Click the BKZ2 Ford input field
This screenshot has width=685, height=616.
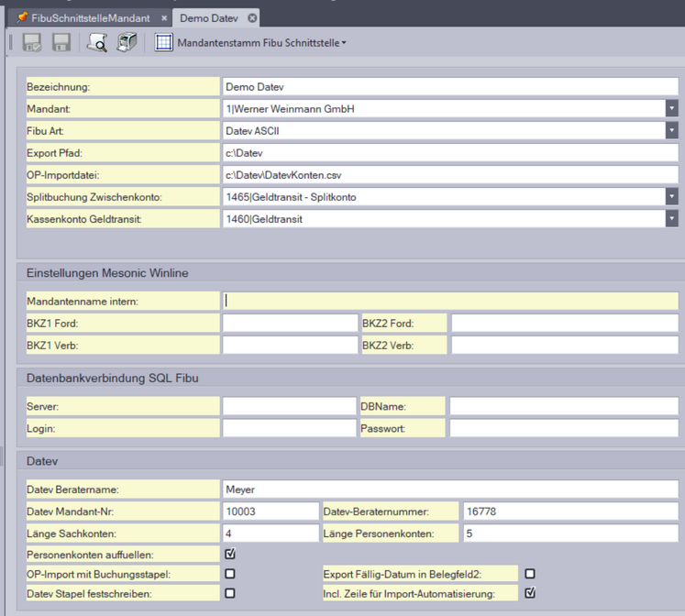pyautogui.click(x=565, y=323)
